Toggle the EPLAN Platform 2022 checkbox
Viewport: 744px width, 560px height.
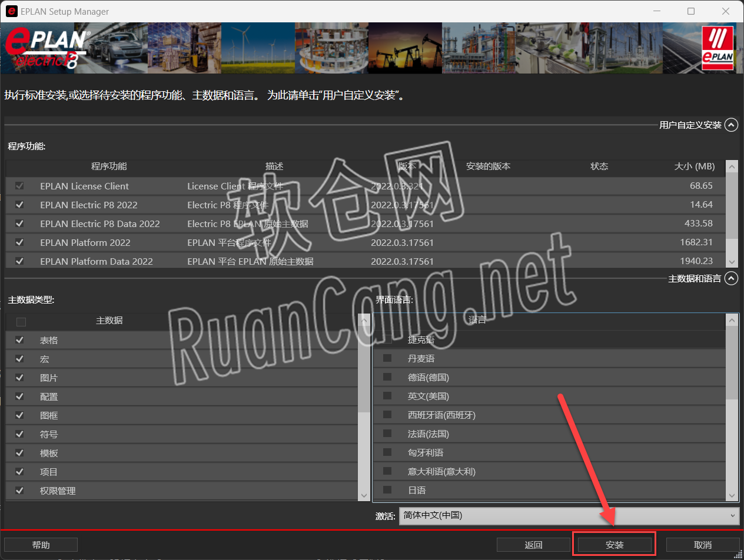click(x=19, y=242)
